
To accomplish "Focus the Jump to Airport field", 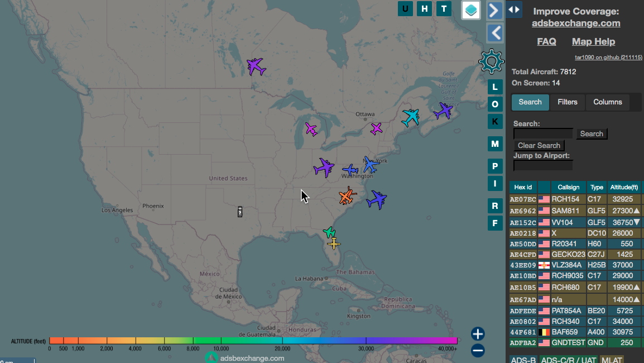I will pyautogui.click(x=543, y=165).
